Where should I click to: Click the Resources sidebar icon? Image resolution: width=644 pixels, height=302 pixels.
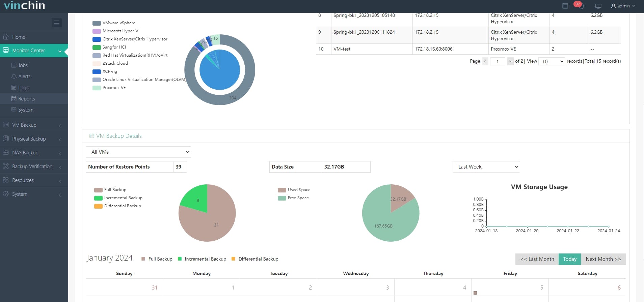coord(6,180)
